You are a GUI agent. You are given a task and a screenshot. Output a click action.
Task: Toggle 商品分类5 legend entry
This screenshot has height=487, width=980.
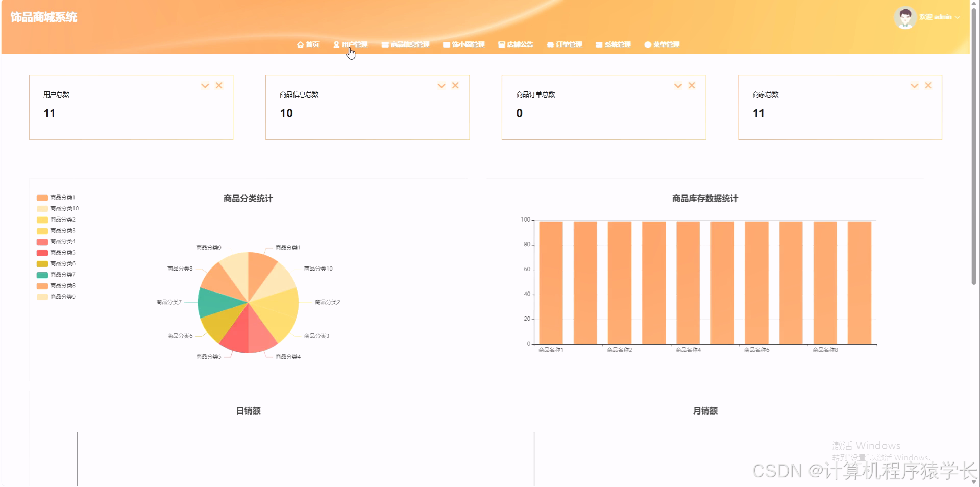(56, 253)
